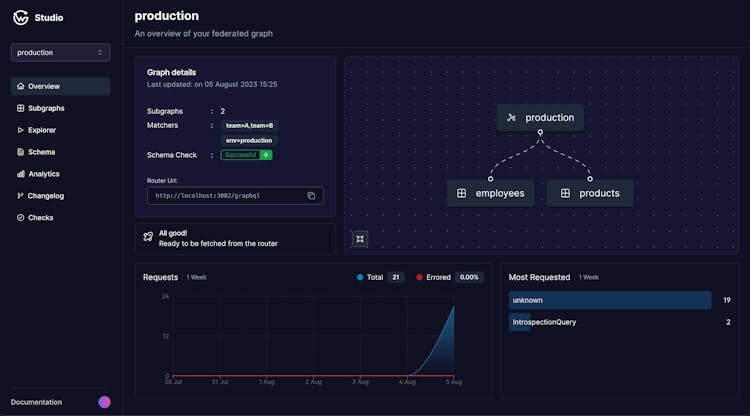The image size is (750, 416).
Task: Click the rocket icon beside All good
Action: [148, 238]
